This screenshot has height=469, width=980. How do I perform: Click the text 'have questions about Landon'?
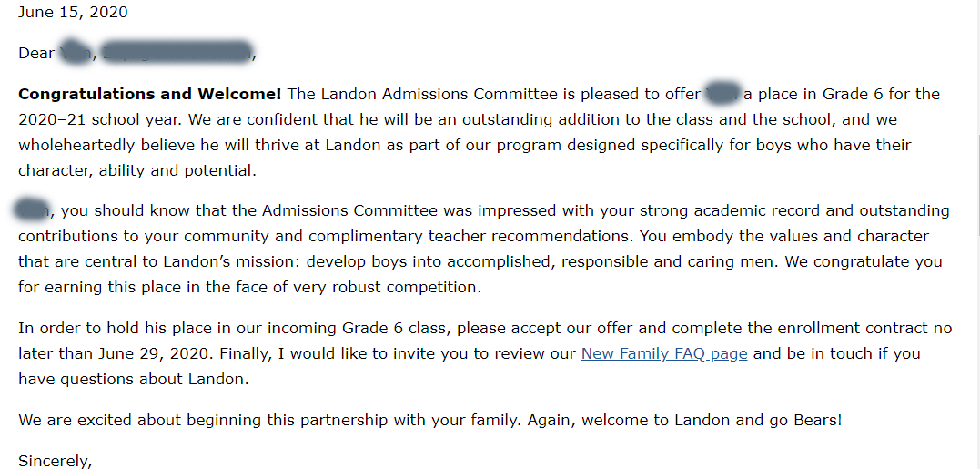[132, 379]
